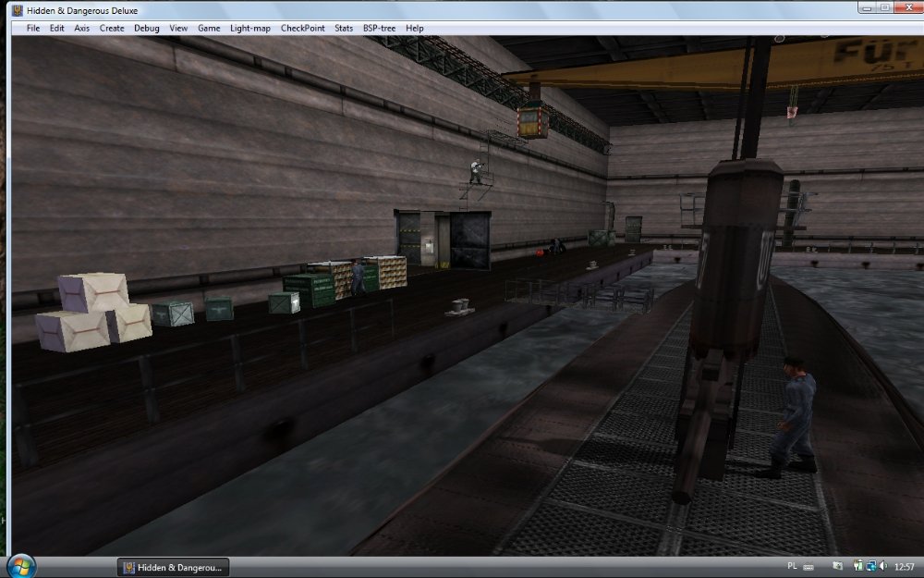
Task: Click the camera tray icon
Action: point(837,567)
